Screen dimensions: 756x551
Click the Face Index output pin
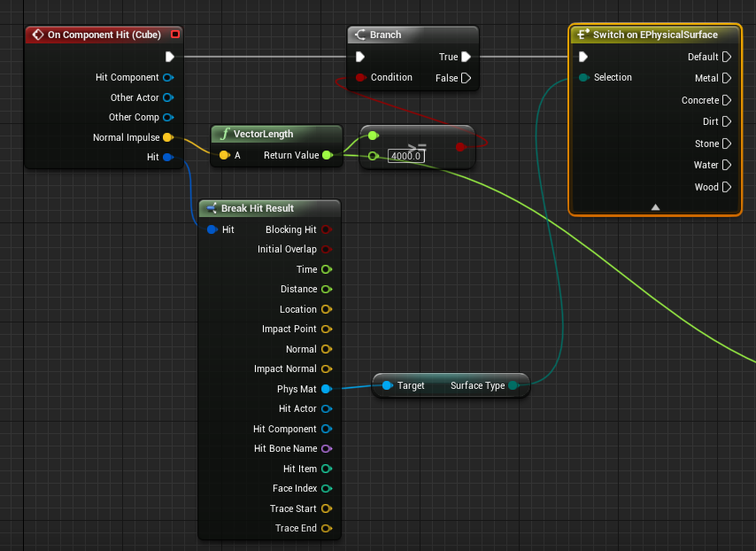click(x=327, y=488)
